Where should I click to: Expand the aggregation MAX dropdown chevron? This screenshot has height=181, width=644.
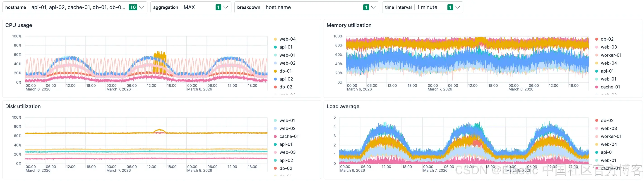tap(226, 7)
